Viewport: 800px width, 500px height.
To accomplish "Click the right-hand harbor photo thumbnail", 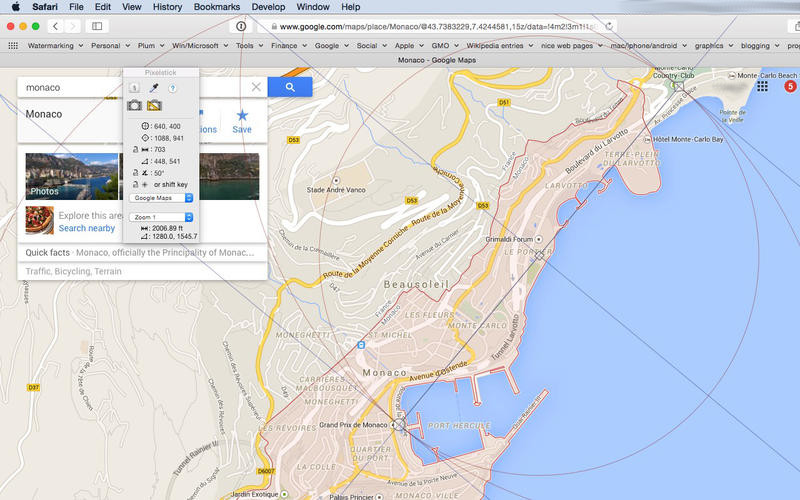I will tap(229, 176).
